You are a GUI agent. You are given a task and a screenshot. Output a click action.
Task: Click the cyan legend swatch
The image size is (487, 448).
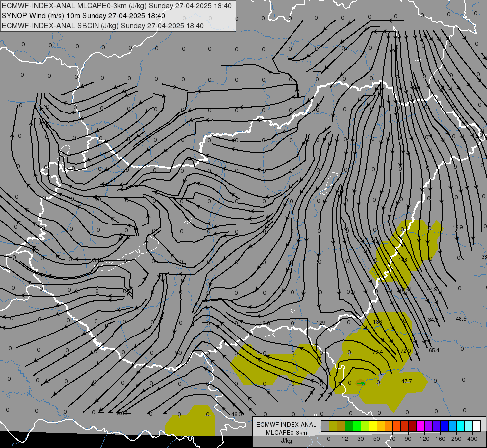click(x=461, y=426)
